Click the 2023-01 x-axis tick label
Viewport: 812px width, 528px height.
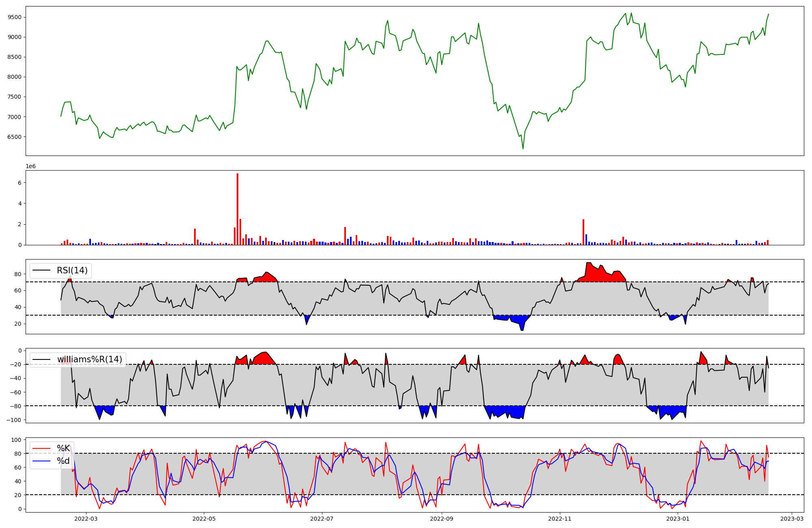(678, 519)
